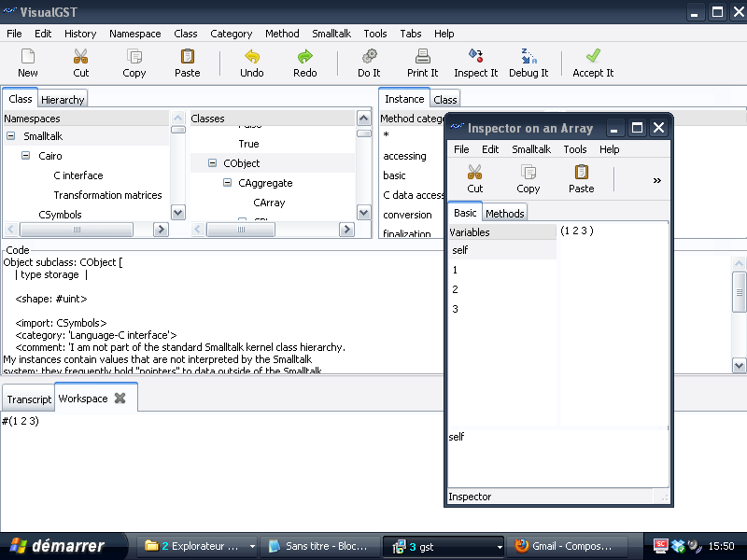
Task: Click the Print It printer icon
Action: (x=423, y=57)
